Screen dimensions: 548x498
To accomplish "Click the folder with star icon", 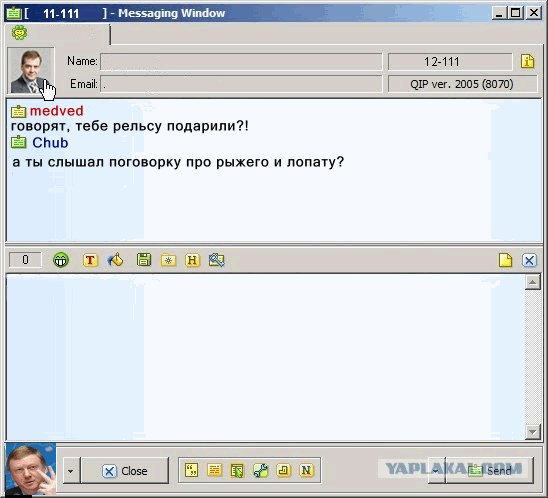I will pyautogui.click(x=168, y=260).
